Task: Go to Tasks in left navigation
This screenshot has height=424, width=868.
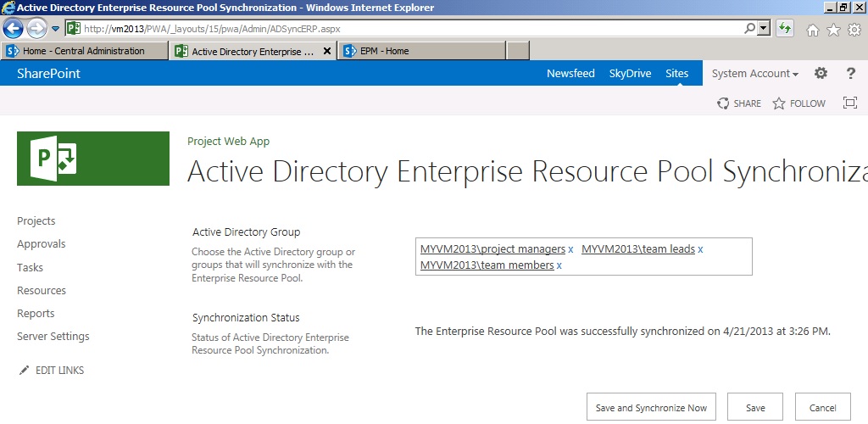Action: 30,267
